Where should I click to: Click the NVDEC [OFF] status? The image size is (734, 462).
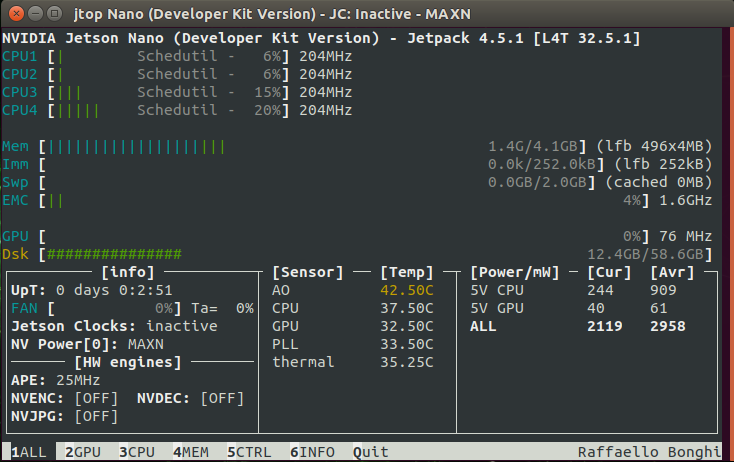click(222, 399)
